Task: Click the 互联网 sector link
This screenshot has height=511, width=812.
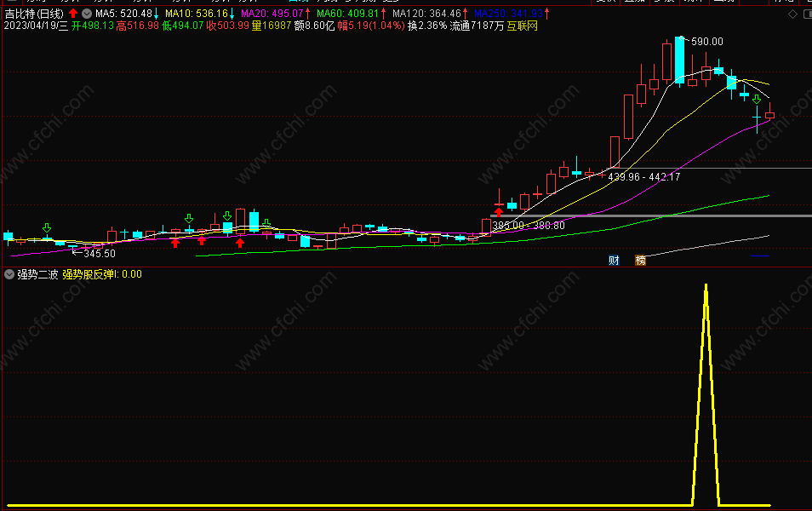Action: point(522,26)
